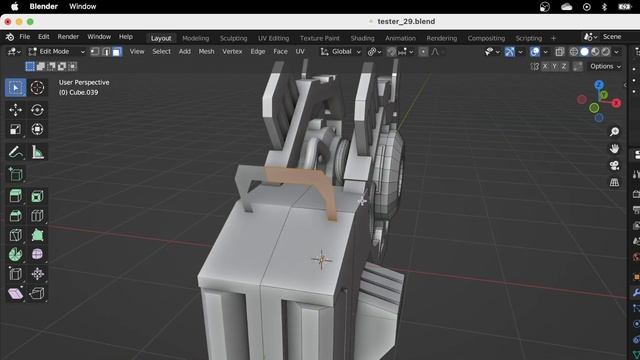Select the 3D Cursor tool
This screenshot has height=360, width=640.
click(37, 88)
